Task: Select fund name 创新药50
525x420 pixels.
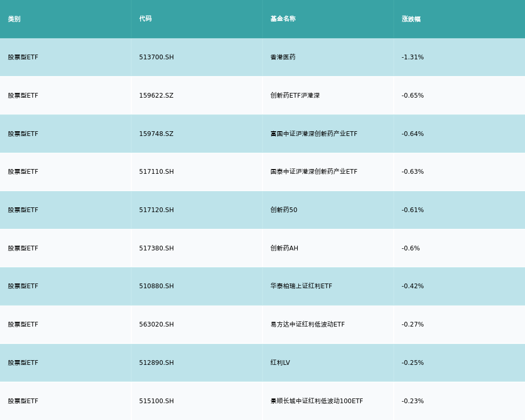Action: click(283, 210)
